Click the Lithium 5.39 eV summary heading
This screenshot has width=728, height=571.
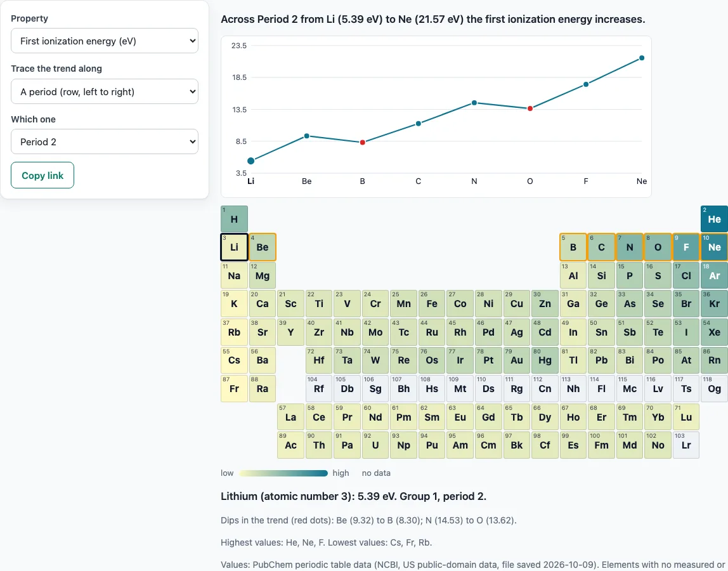tap(353, 496)
